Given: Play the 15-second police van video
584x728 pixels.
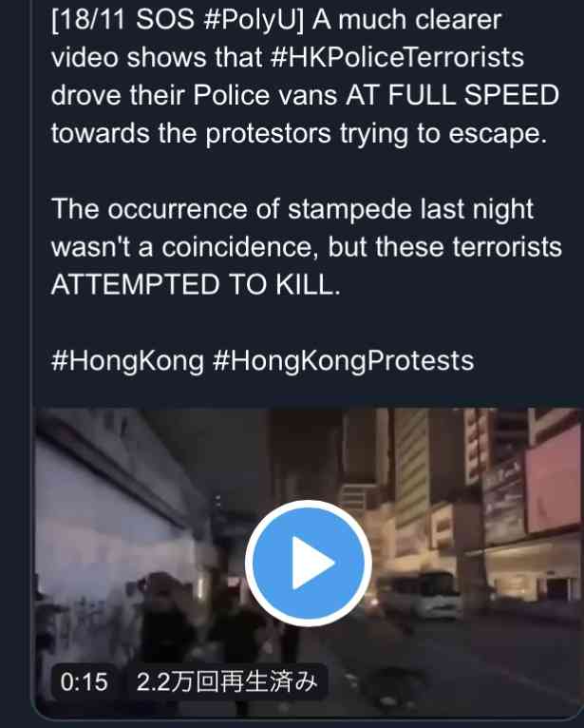Looking at the screenshot, I should pos(308,563).
